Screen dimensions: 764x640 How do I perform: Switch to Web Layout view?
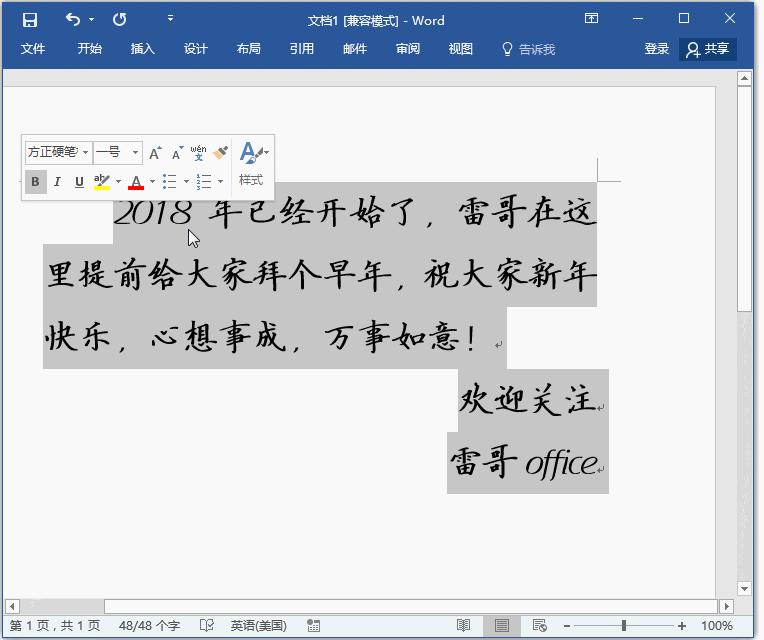(539, 625)
